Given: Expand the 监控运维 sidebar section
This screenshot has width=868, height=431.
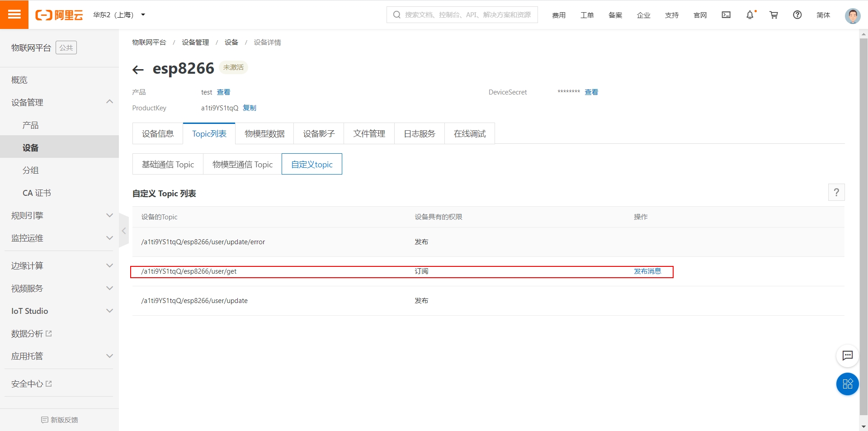Looking at the screenshot, I should [59, 238].
